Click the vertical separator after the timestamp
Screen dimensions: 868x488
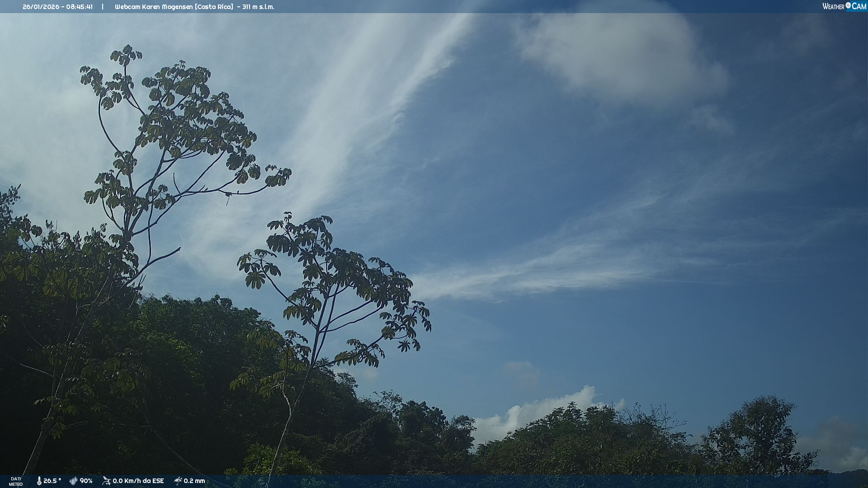[x=103, y=7]
